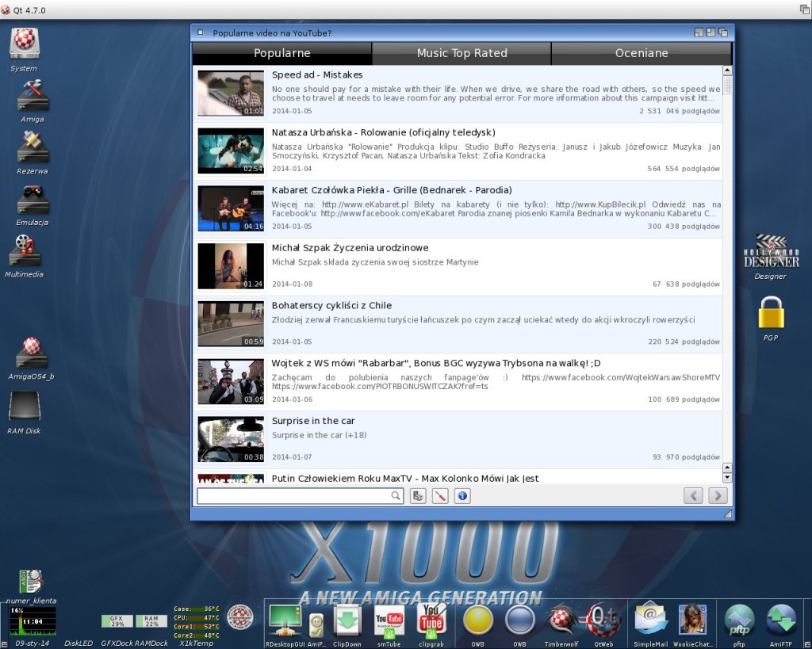Click the X1kTemp temperature monitor

[x=197, y=622]
